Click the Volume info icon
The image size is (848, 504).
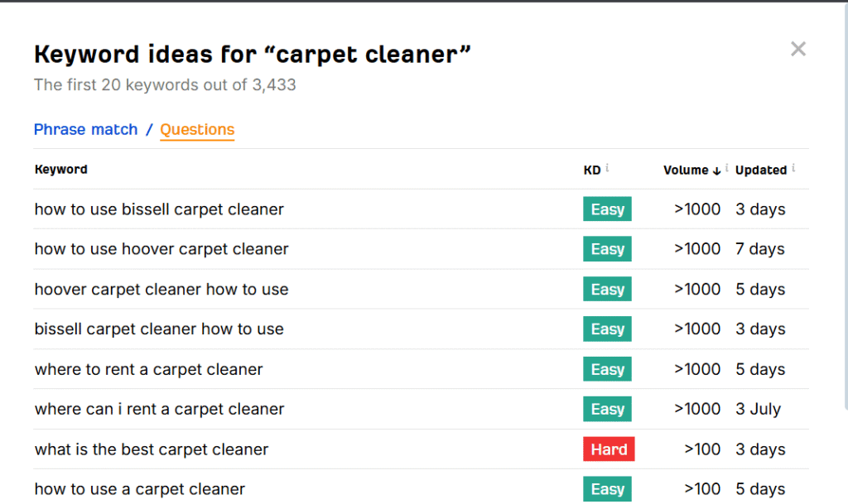click(727, 168)
